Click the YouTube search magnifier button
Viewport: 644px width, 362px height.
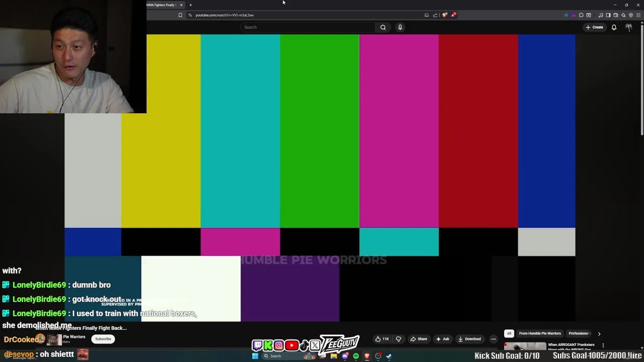383,27
